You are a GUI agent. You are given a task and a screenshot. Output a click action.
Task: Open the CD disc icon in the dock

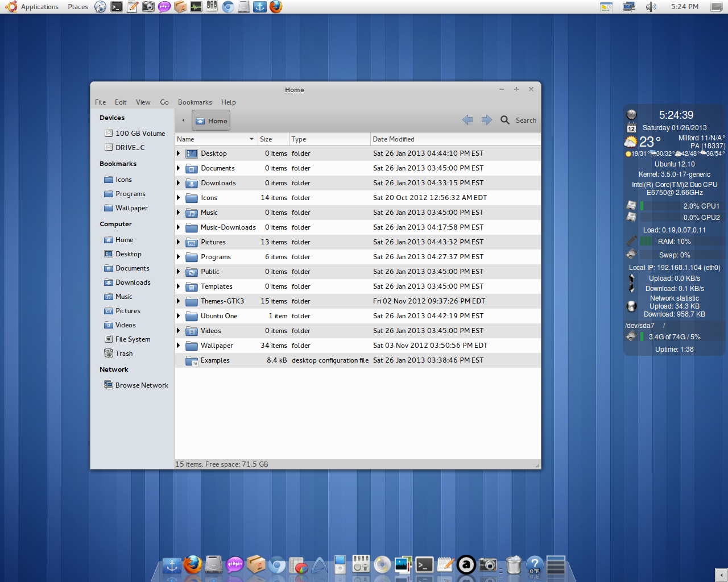point(382,564)
